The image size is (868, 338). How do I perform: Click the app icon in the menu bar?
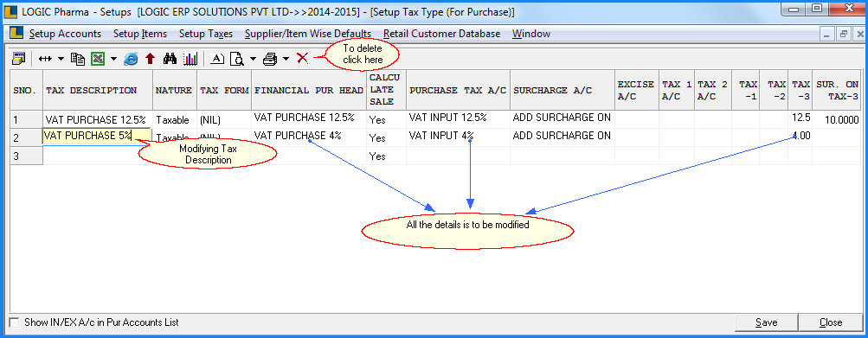point(16,33)
